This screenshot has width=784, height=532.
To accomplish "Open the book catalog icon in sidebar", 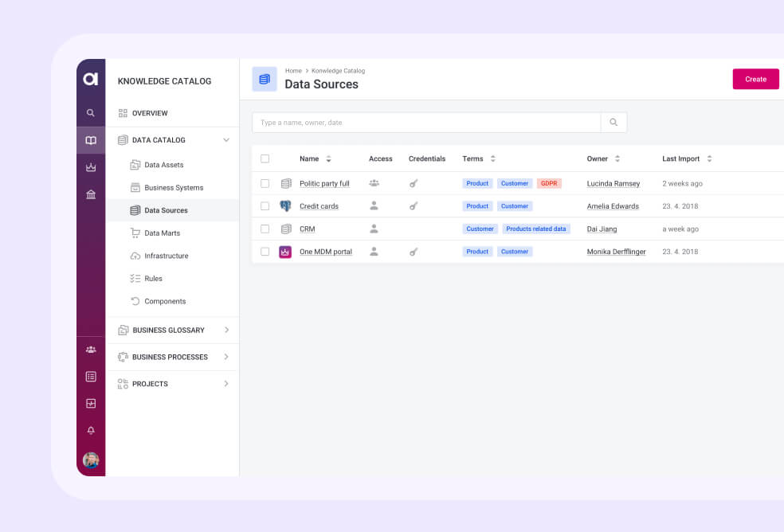I will click(x=91, y=140).
